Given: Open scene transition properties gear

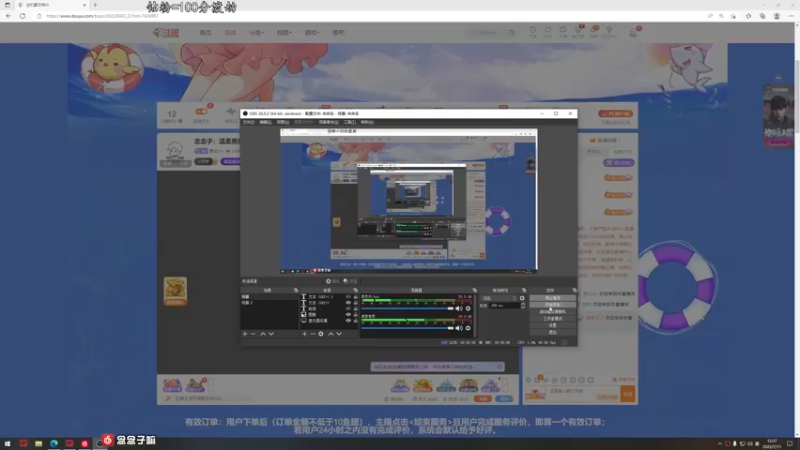Looking at the screenshot, I should (x=522, y=298).
